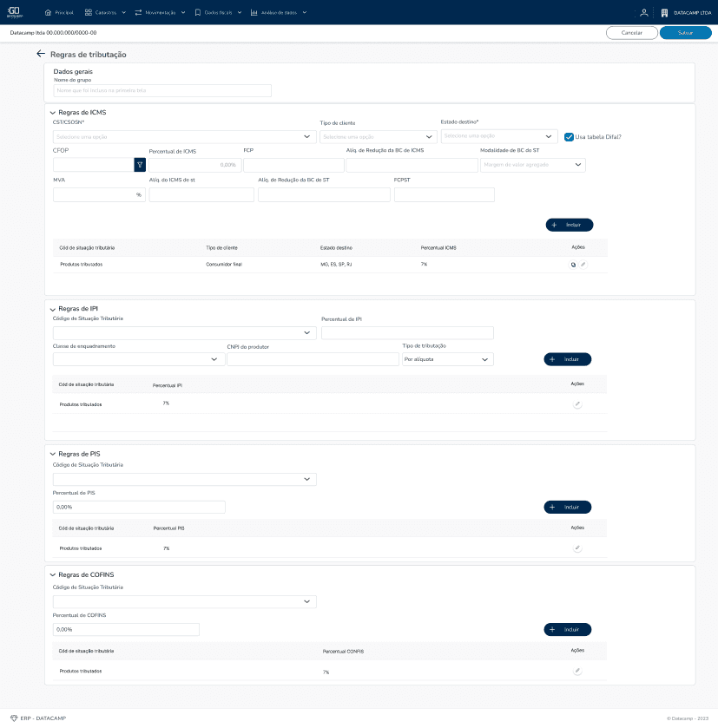Open the Dados fiscais menu
Screen dimensions: 718x728
218,12
